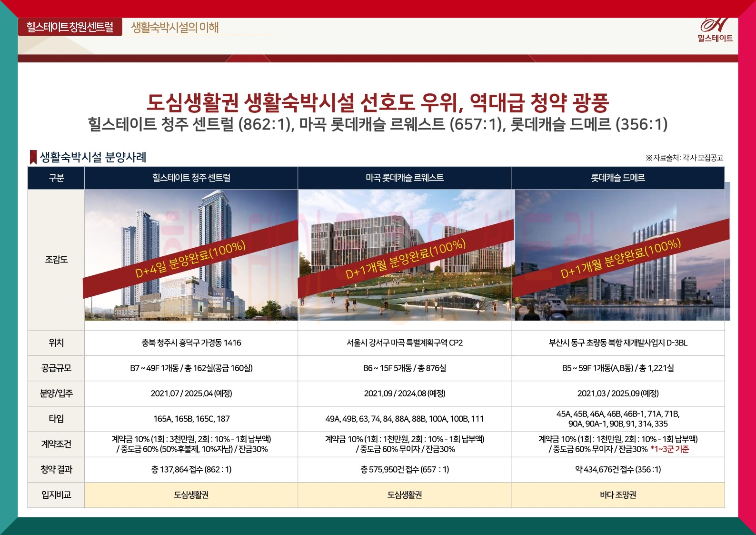Screen dimensions: 756x535
Task: Select the 힐스테이트 창원센트럴 header tab
Action: 70,27
